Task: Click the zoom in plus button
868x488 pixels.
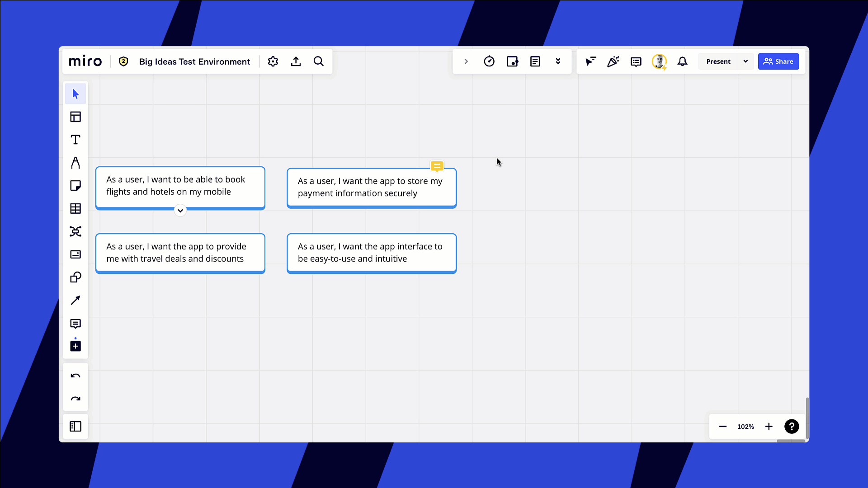Action: 769,427
